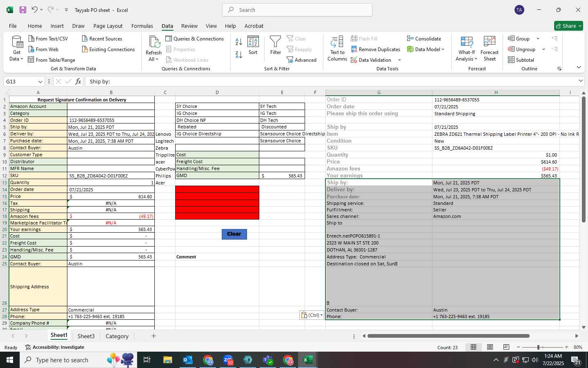Open Data Validation tool
The height and width of the screenshot is (368, 588).
click(x=371, y=60)
